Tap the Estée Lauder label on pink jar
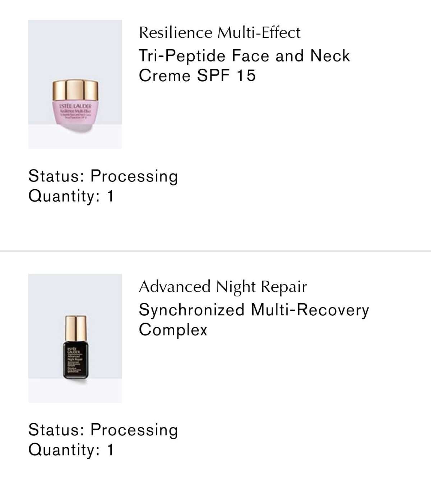 (x=75, y=111)
